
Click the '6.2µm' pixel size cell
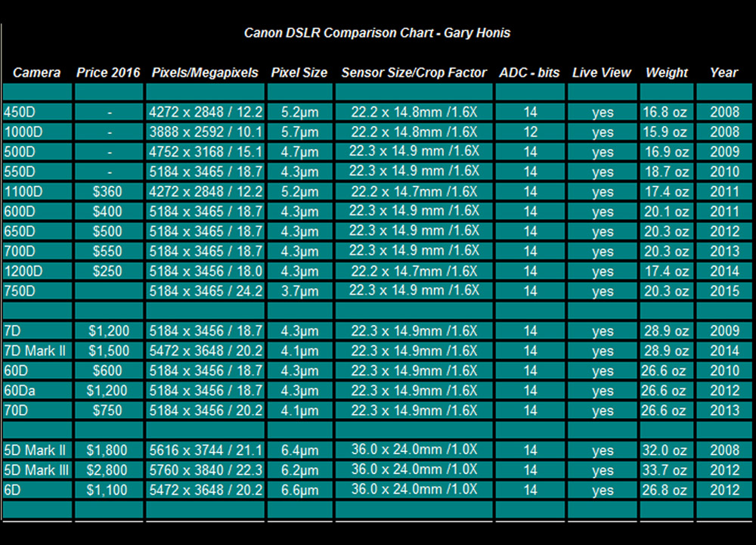pos(300,470)
